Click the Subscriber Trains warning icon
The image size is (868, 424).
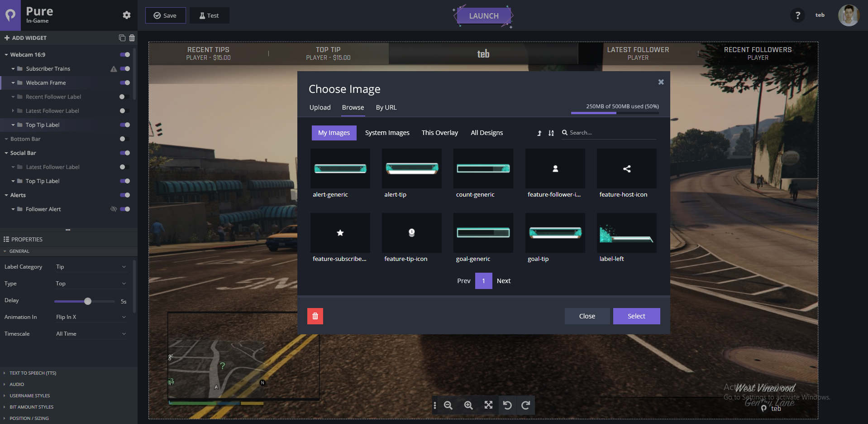[x=114, y=69]
